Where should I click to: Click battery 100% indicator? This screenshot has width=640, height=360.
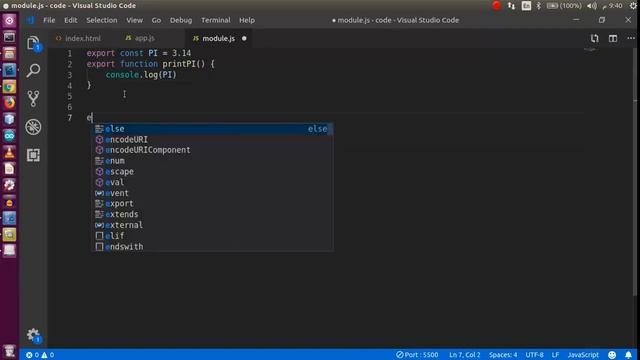pyautogui.click(x=564, y=6)
